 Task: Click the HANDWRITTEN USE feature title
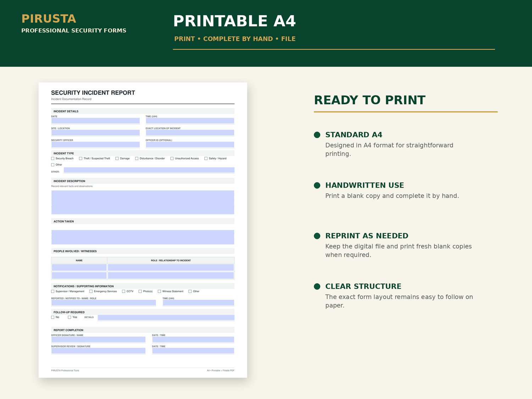click(365, 185)
